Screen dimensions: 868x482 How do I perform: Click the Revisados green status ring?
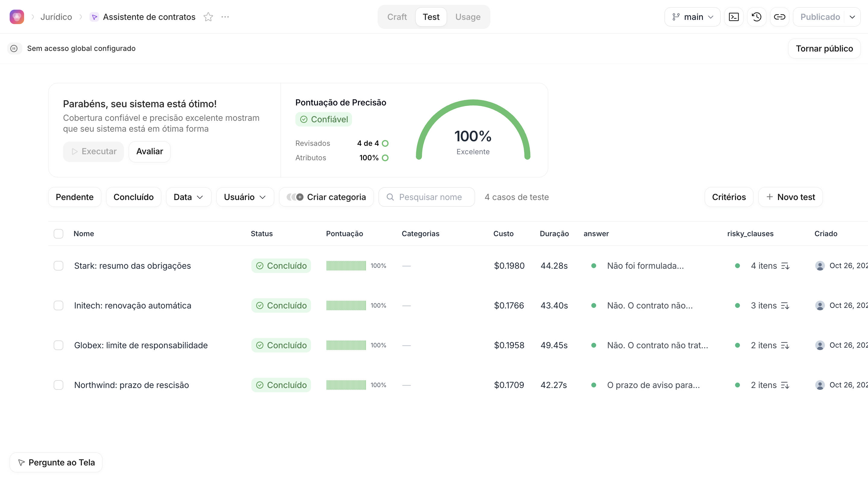tap(385, 143)
